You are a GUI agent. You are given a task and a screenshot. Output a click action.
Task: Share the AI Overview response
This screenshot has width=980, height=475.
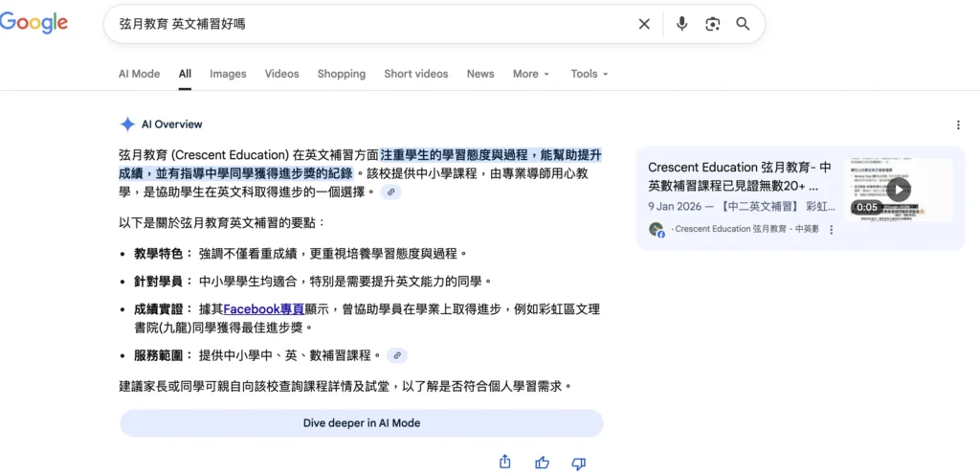pos(505,463)
